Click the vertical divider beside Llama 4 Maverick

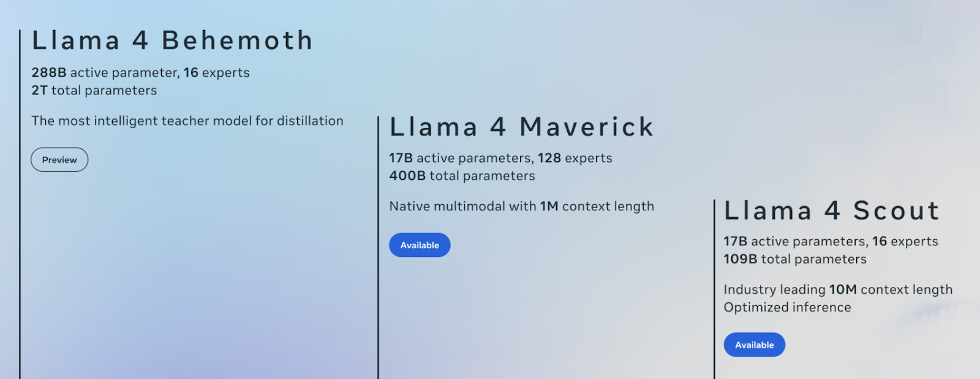tap(379, 248)
